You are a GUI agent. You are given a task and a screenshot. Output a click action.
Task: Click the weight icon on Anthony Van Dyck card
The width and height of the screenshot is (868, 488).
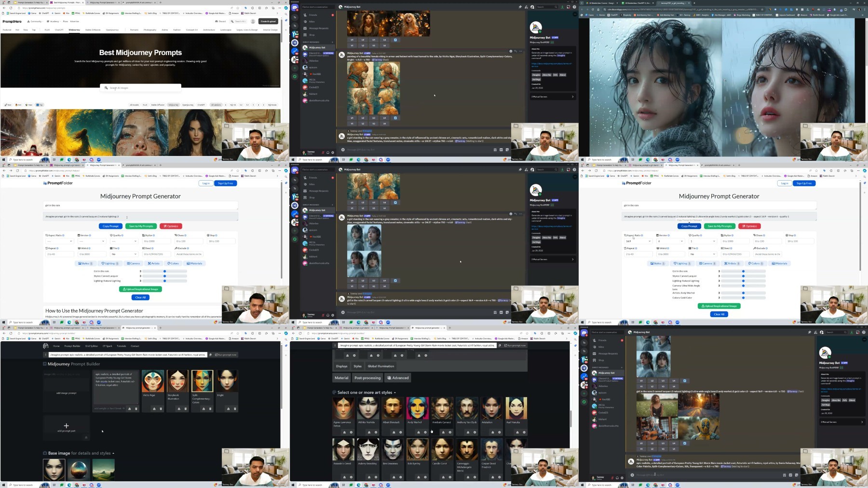point(468,432)
